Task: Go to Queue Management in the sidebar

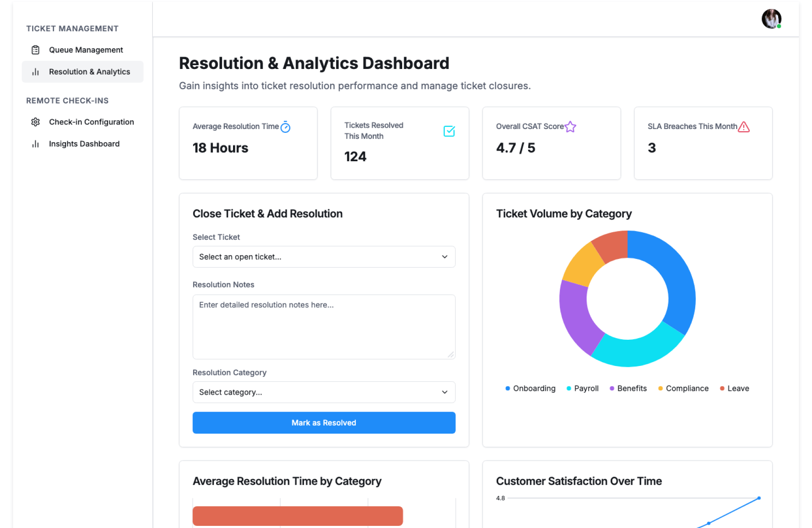Action: (86, 50)
